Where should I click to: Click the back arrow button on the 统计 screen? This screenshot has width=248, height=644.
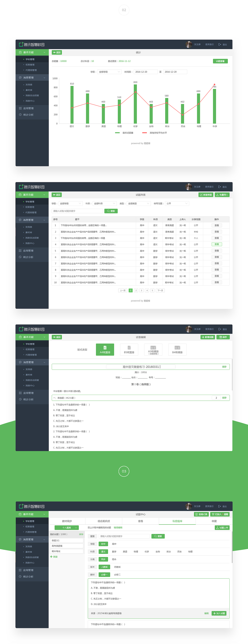[57, 52]
